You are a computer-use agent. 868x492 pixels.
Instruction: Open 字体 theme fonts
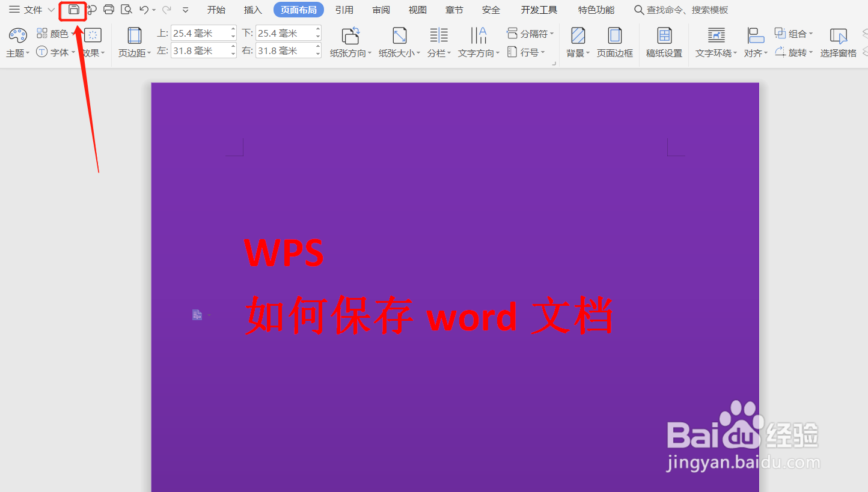[56, 52]
